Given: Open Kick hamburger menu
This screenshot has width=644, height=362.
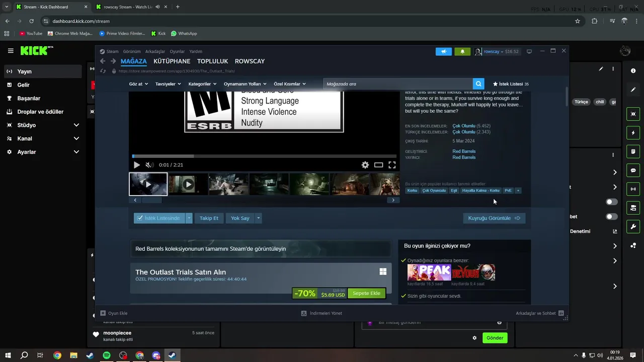Looking at the screenshot, I should click(11, 51).
